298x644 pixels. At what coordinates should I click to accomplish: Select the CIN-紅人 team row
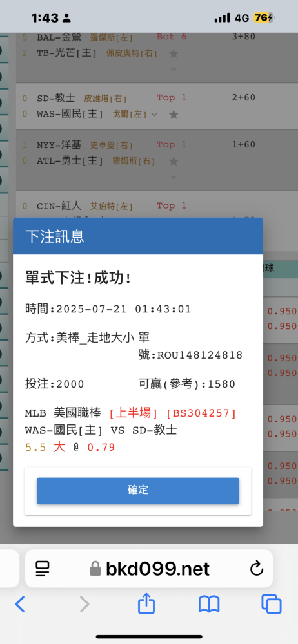[59, 206]
